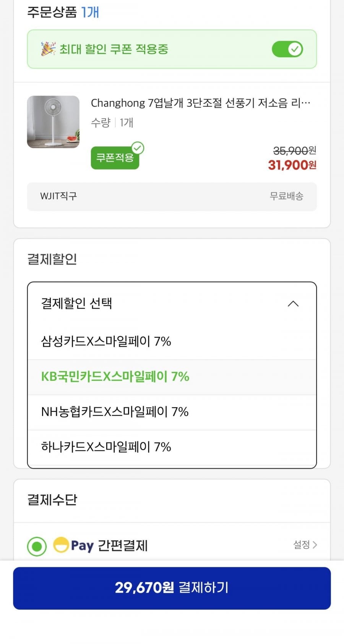Select KB국민카드X스마일페이 7% option
The image size is (344, 644).
115,377
